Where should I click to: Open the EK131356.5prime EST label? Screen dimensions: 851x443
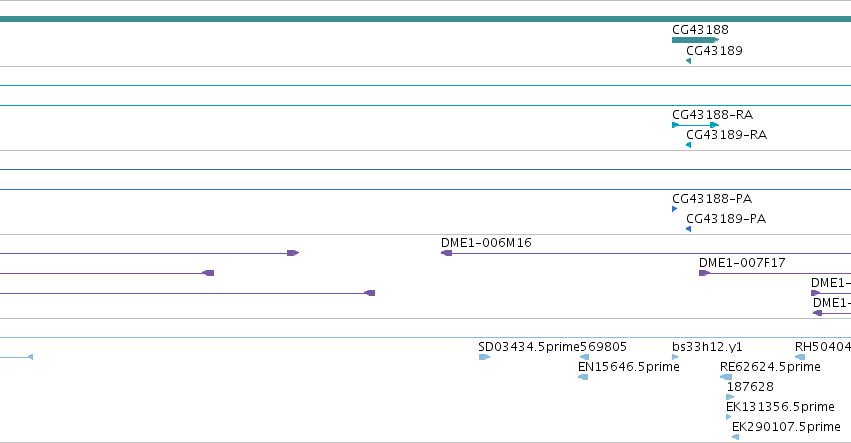pos(780,407)
